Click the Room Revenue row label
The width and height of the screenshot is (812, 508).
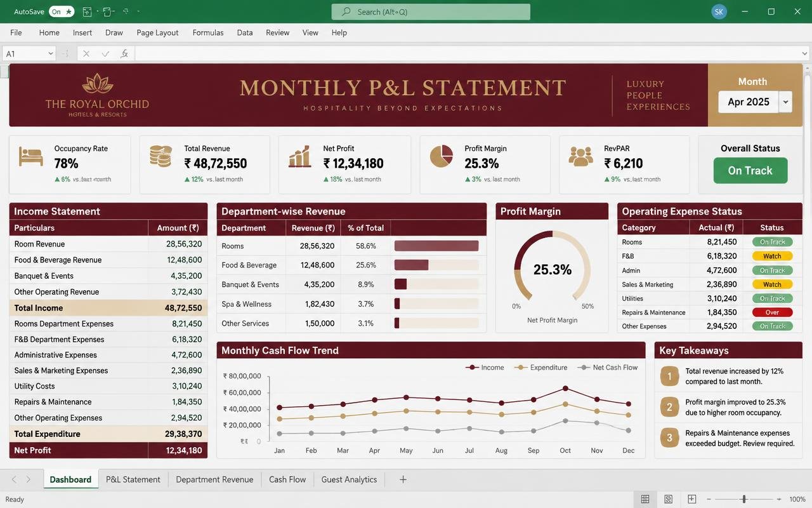point(39,244)
